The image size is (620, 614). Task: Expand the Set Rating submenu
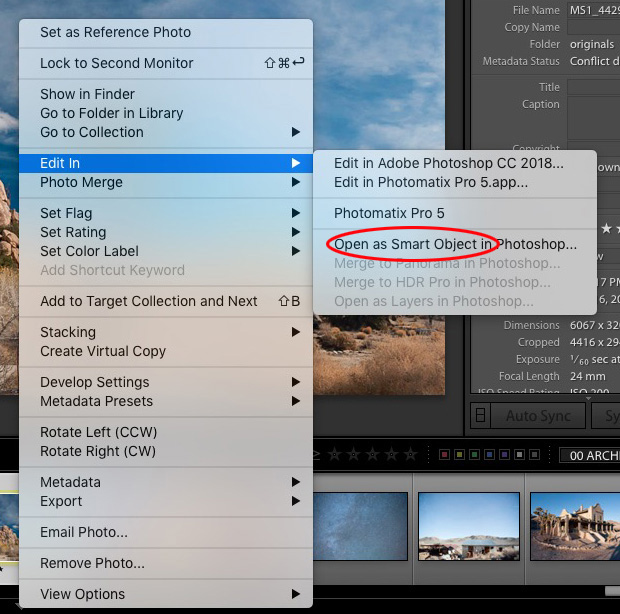166,232
